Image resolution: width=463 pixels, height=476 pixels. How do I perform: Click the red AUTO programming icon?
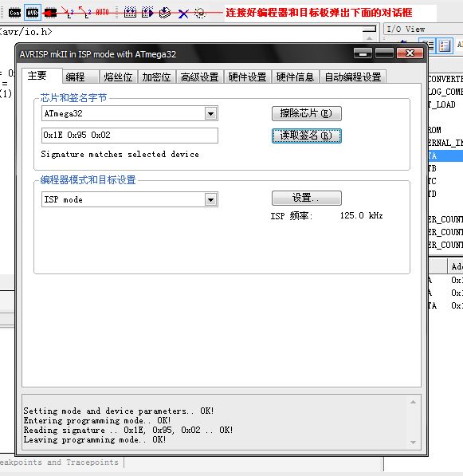(x=102, y=13)
